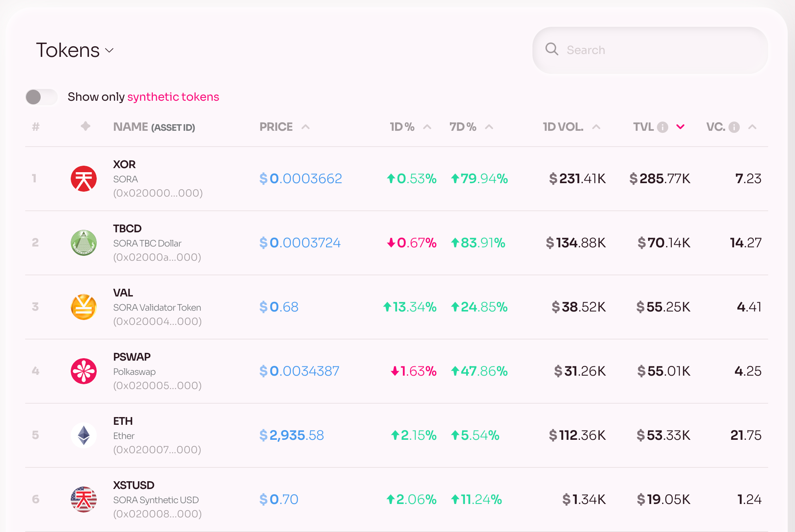Click PSWAP price $0.0034387
The image size is (795, 532).
300,371
